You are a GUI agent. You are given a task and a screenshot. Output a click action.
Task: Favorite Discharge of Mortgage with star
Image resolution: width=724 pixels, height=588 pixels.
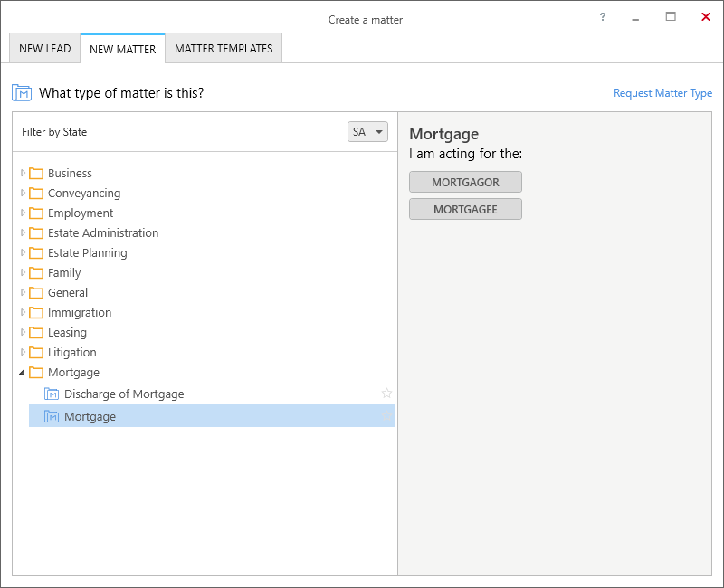click(387, 394)
